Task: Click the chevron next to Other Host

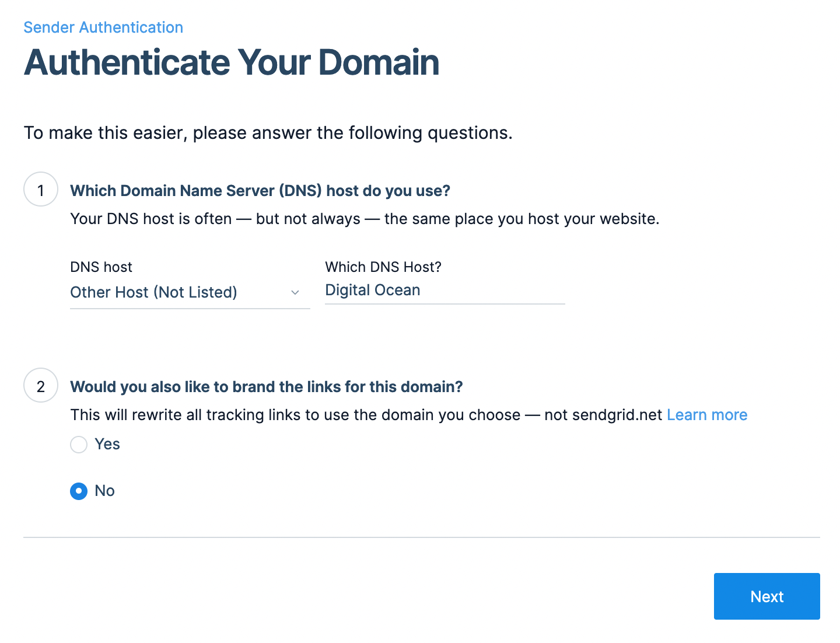Action: pyautogui.click(x=296, y=292)
